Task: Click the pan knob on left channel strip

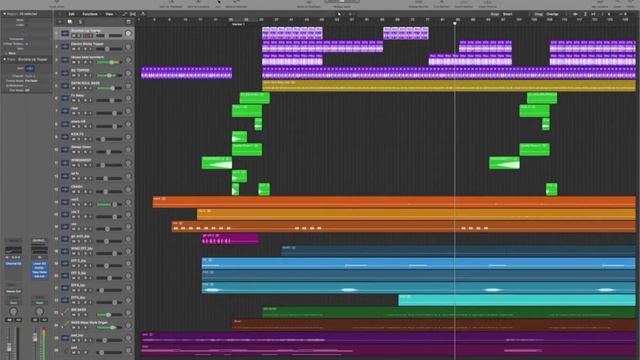Action: pos(13,311)
